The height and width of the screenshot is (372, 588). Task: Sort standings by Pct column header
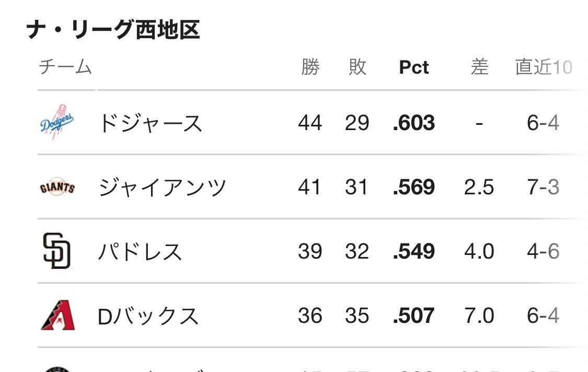point(414,67)
